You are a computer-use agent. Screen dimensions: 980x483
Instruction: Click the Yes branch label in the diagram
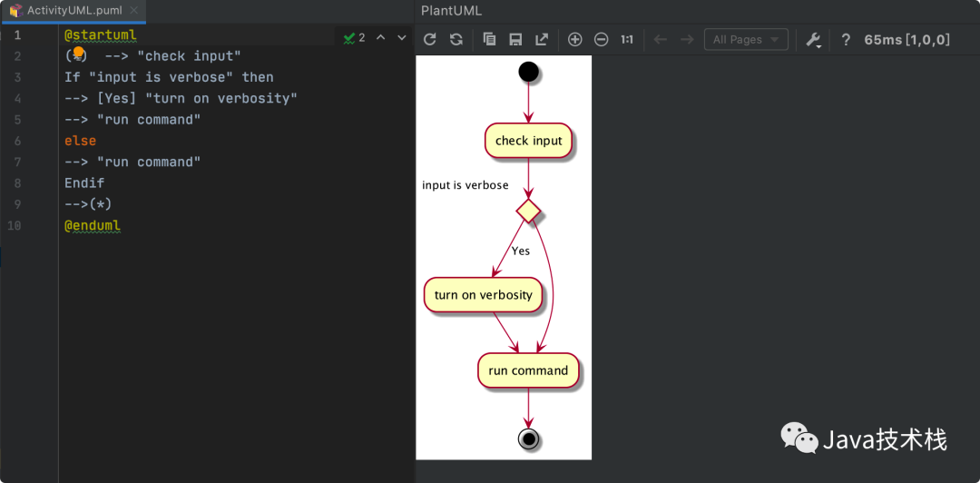click(521, 251)
